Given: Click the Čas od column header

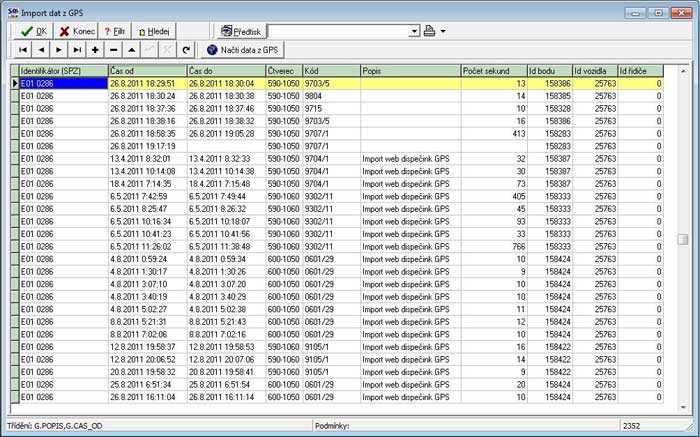Looking at the screenshot, I should coord(147,71).
